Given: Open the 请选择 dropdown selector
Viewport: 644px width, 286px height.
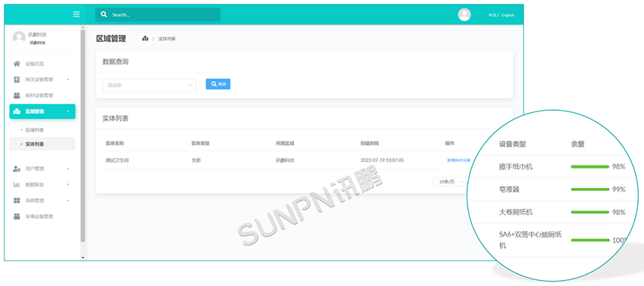Looking at the screenshot, I should click(x=149, y=85).
